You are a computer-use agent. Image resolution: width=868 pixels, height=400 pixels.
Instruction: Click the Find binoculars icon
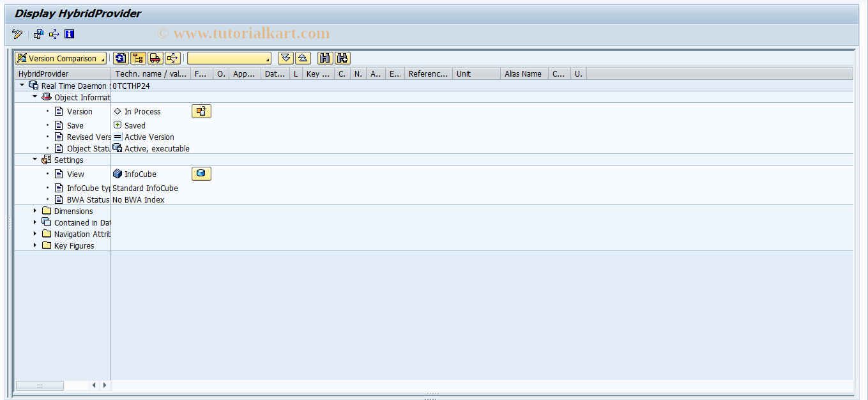[325, 58]
